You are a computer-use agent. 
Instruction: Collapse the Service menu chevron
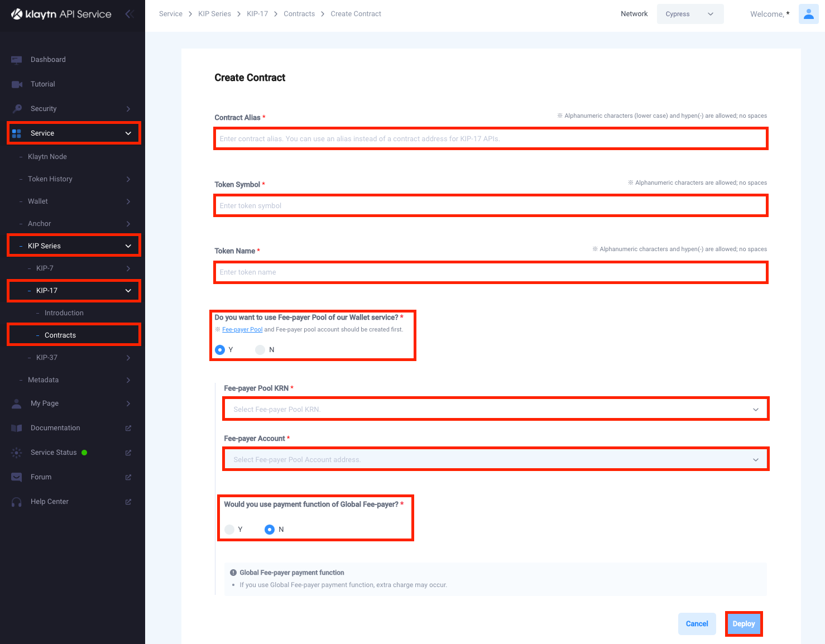tap(128, 133)
